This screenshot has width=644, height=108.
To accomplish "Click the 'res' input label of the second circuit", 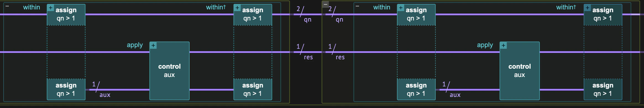I will pyautogui.click(x=340, y=57).
